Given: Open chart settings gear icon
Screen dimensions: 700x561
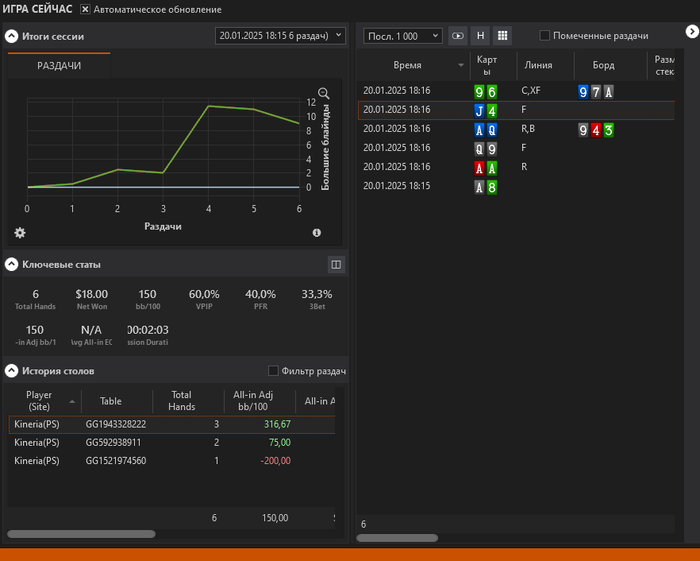Looking at the screenshot, I should 19,233.
